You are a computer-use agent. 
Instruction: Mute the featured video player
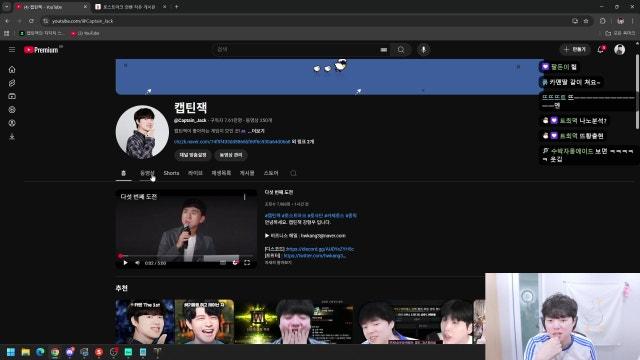[x=137, y=263]
